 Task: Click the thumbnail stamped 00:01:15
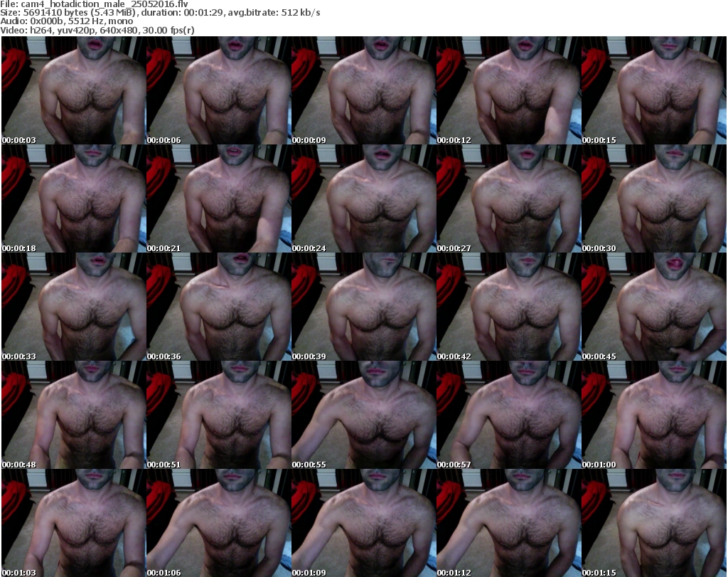[x=654, y=523]
